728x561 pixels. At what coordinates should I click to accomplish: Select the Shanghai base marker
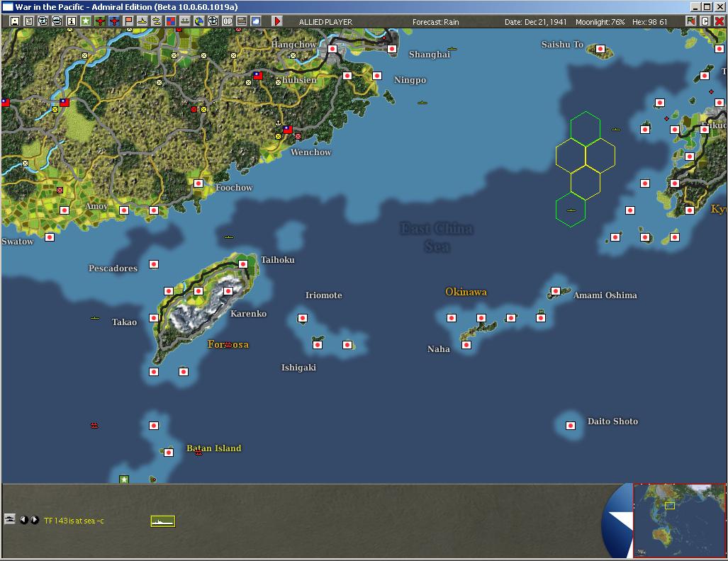[x=392, y=49]
